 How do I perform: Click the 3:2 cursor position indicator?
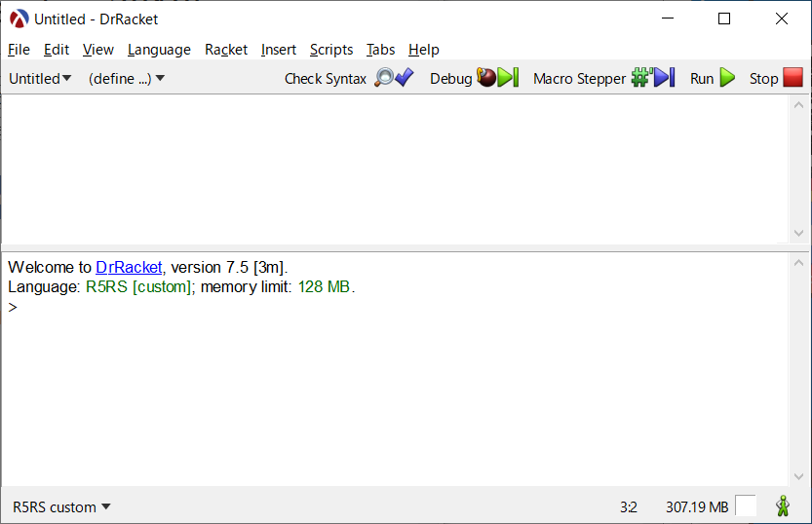(x=629, y=506)
